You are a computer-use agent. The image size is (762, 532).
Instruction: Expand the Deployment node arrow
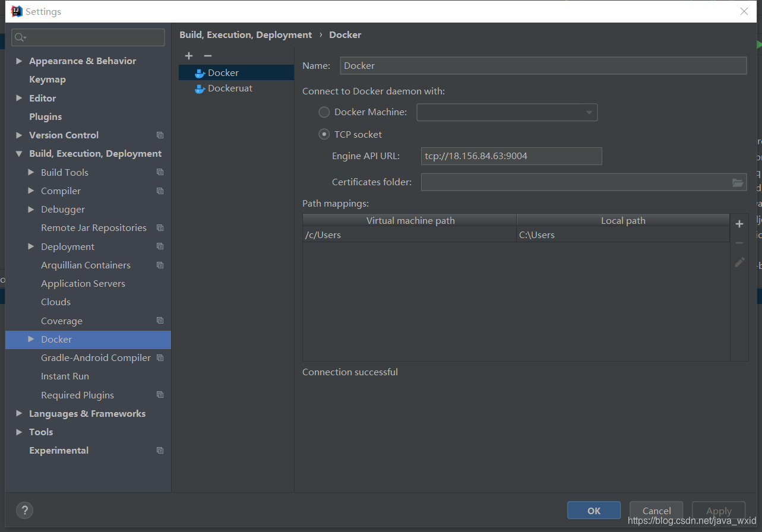(31, 246)
